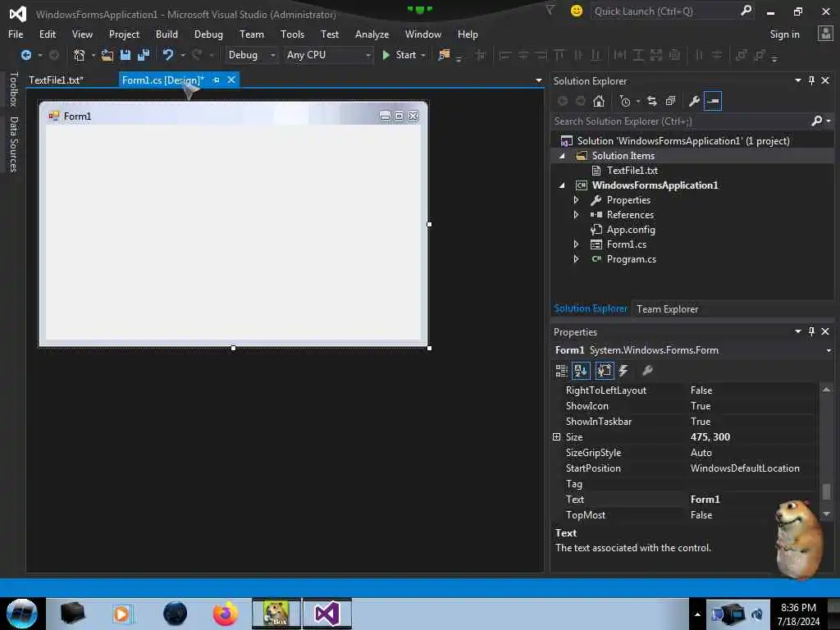Click the Find in Files toolbar icon

[444, 55]
